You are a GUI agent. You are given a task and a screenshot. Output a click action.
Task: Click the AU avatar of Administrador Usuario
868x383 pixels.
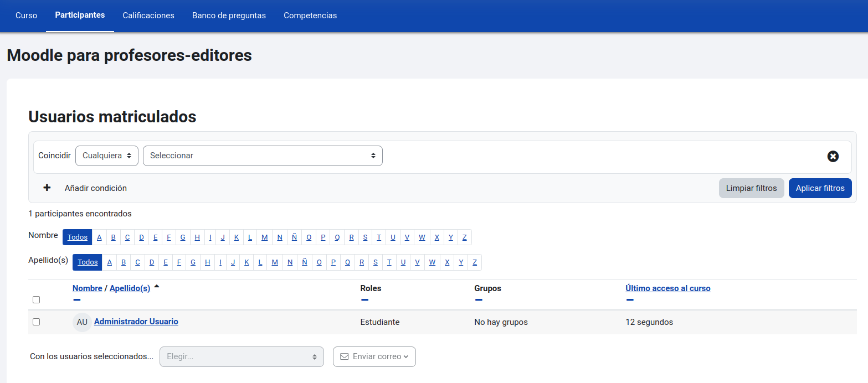(82, 322)
